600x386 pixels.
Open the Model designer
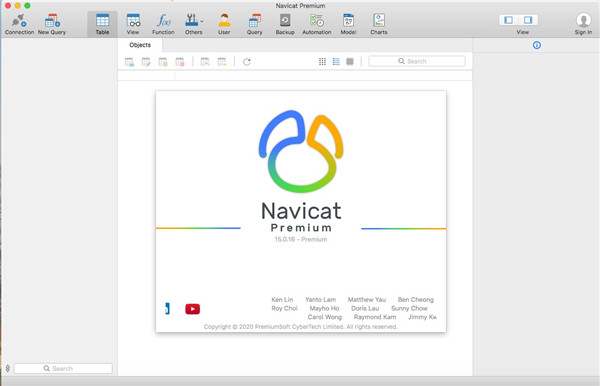(348, 24)
